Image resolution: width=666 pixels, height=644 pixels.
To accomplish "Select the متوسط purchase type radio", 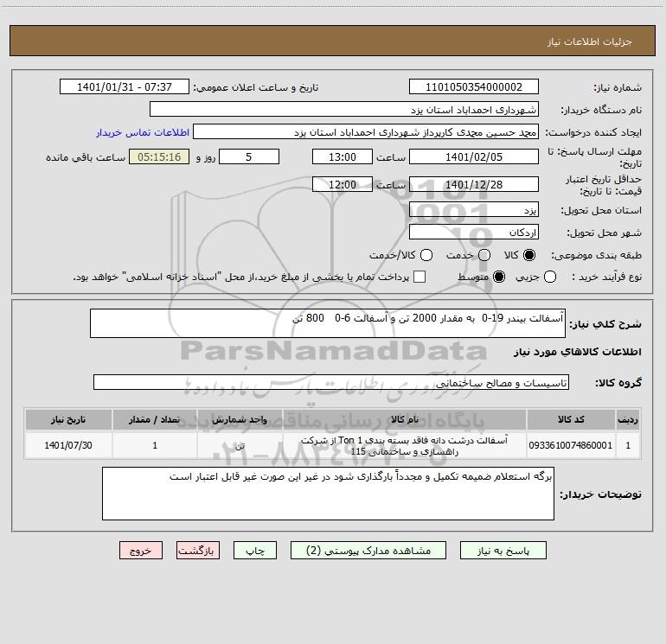I will pos(499,277).
